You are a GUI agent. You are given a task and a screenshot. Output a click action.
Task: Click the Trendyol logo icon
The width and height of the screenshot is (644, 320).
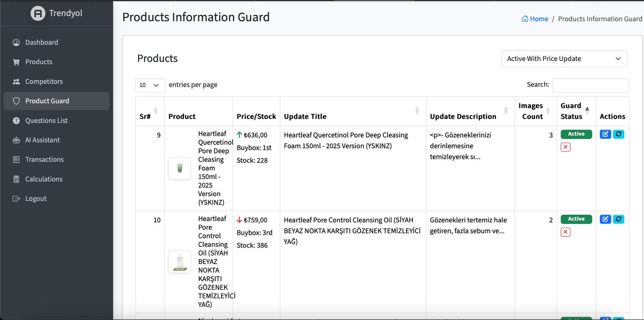38,13
